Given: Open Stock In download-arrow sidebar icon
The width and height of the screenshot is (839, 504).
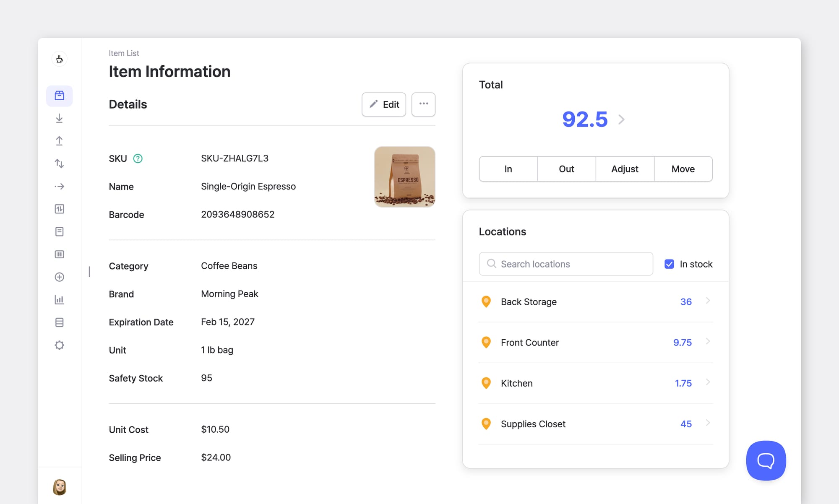Looking at the screenshot, I should coord(60,118).
